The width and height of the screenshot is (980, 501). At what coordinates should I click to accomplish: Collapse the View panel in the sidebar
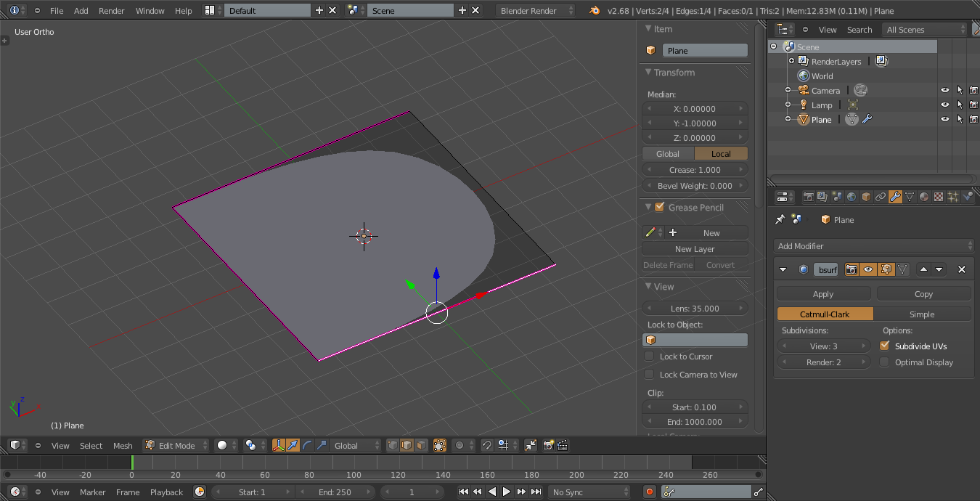pos(648,286)
